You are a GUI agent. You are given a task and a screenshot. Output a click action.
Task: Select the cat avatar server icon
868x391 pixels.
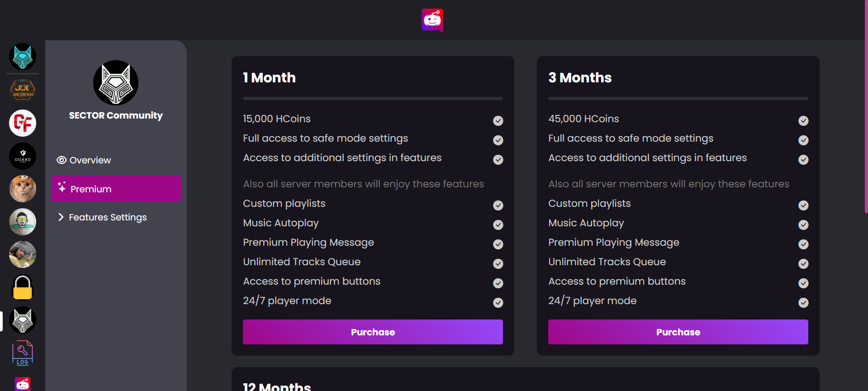(x=22, y=189)
